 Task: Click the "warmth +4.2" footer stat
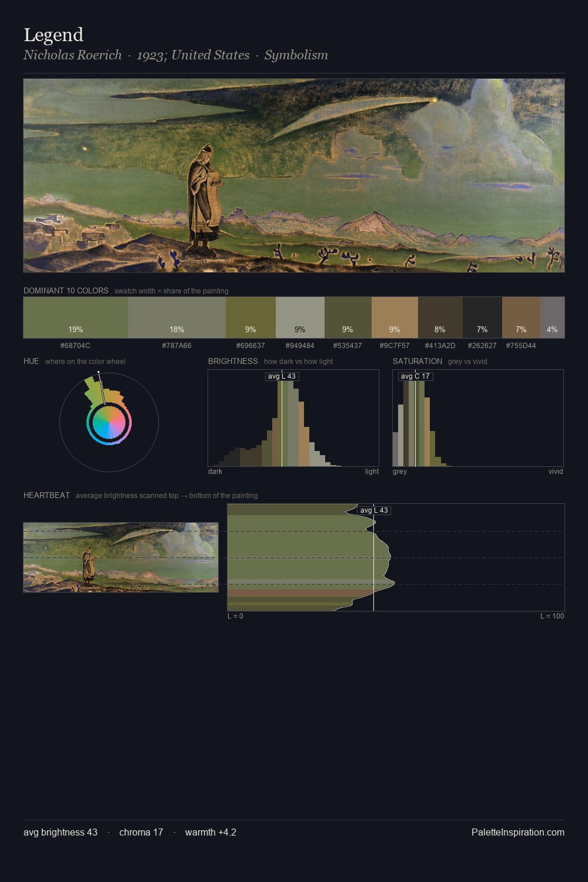[211, 833]
